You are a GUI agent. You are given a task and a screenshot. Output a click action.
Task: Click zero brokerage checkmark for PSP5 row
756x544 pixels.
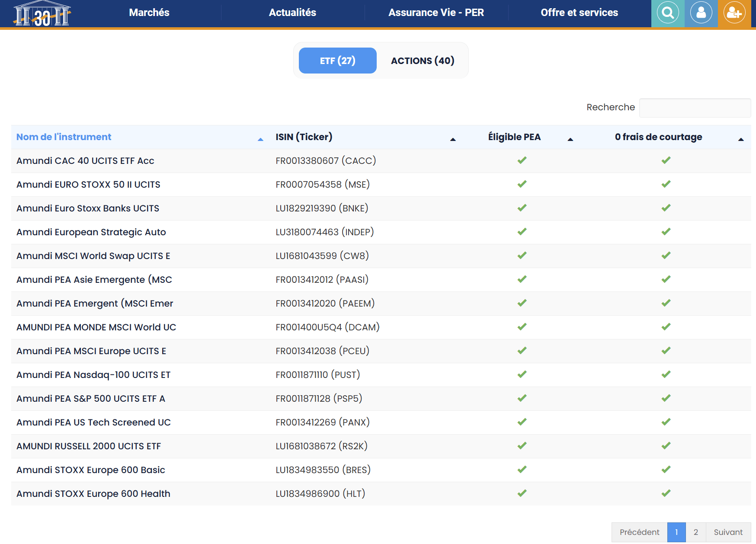pyautogui.click(x=666, y=398)
